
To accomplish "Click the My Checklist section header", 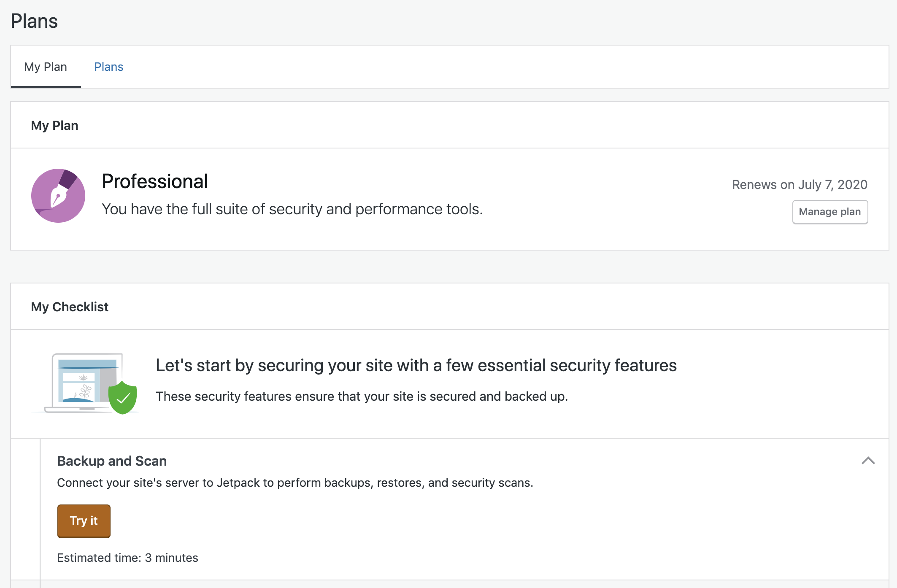I will click(x=70, y=307).
